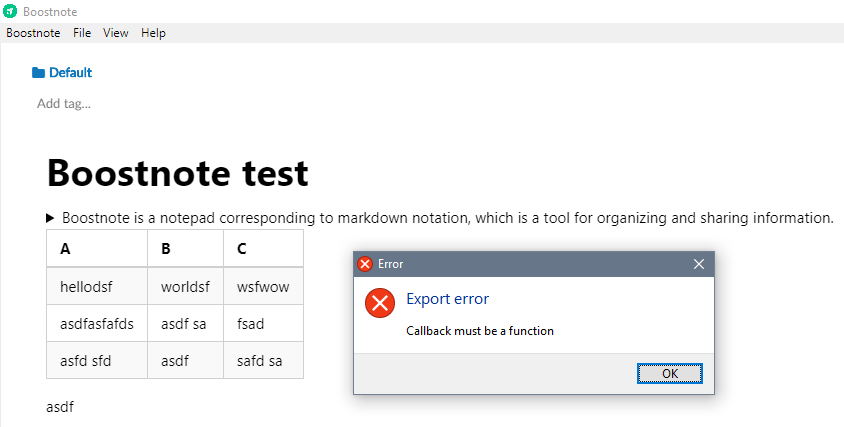Click the 'asdf' paragraph below the table
844x427 pixels.
[60, 407]
